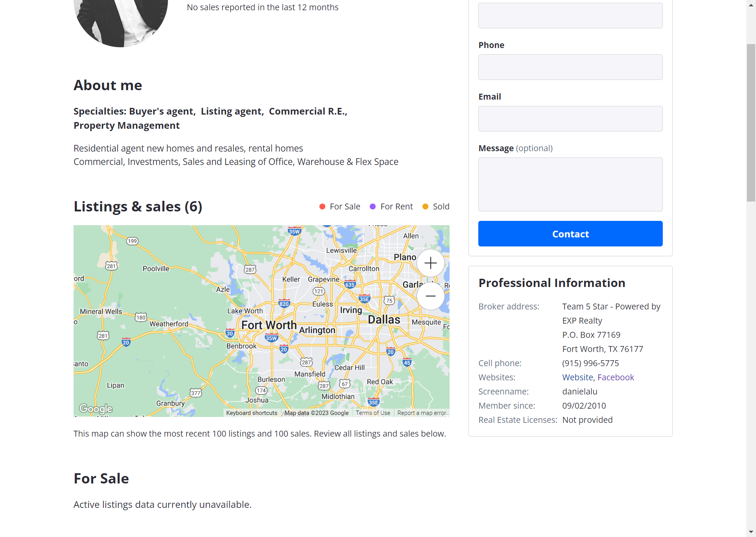The width and height of the screenshot is (756, 537).
Task: Click the interstate 820 shield on the map
Action: [284, 304]
